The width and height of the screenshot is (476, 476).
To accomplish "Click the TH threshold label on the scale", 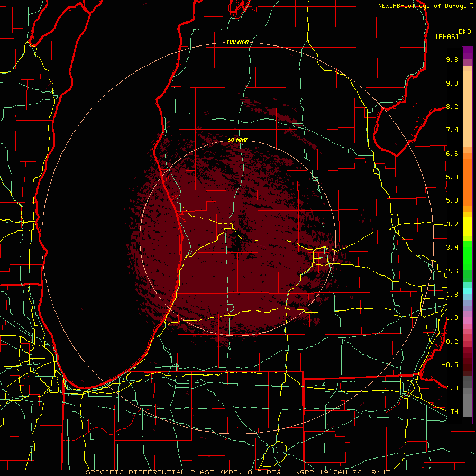I will pos(454,411).
